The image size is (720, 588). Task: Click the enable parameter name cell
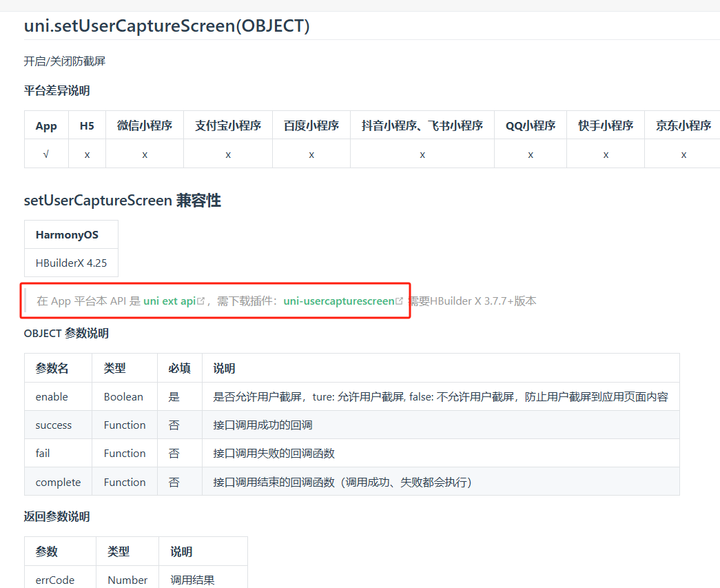(58, 396)
